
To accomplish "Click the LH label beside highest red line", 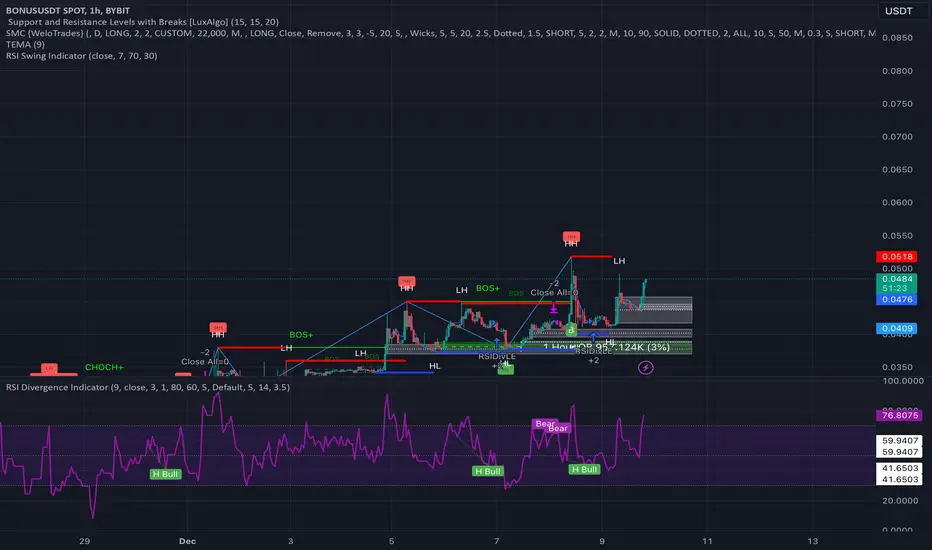I will click(619, 260).
